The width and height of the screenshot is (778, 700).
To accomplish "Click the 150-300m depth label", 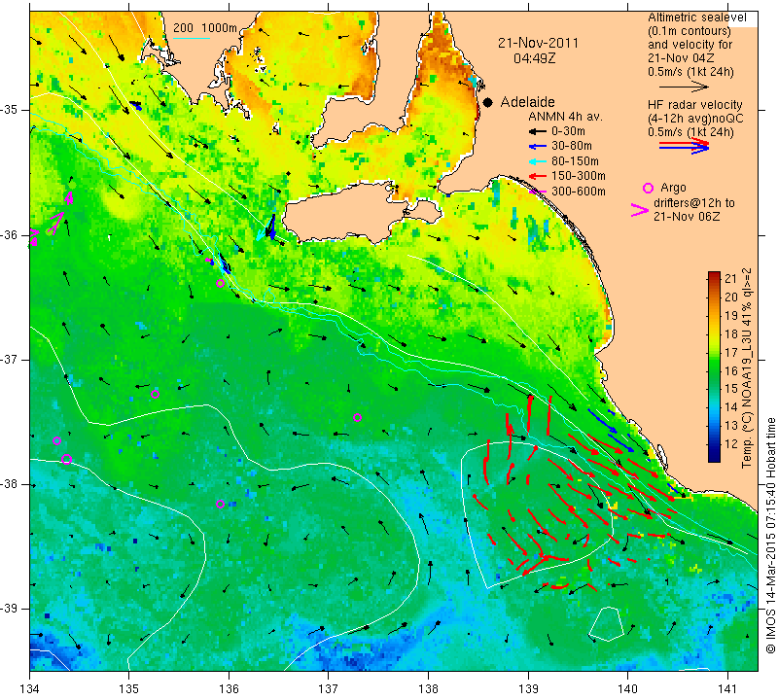I will coord(579,176).
